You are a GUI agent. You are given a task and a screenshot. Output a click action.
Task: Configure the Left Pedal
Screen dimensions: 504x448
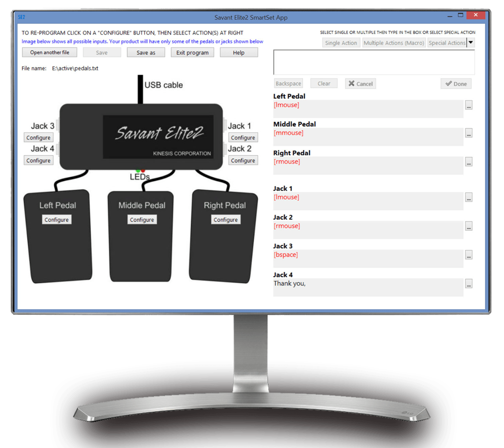click(x=56, y=219)
